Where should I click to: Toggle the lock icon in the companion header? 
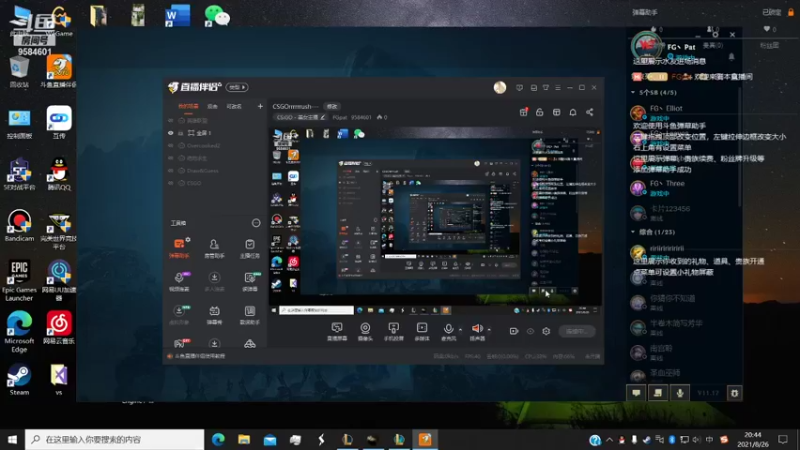[539, 112]
